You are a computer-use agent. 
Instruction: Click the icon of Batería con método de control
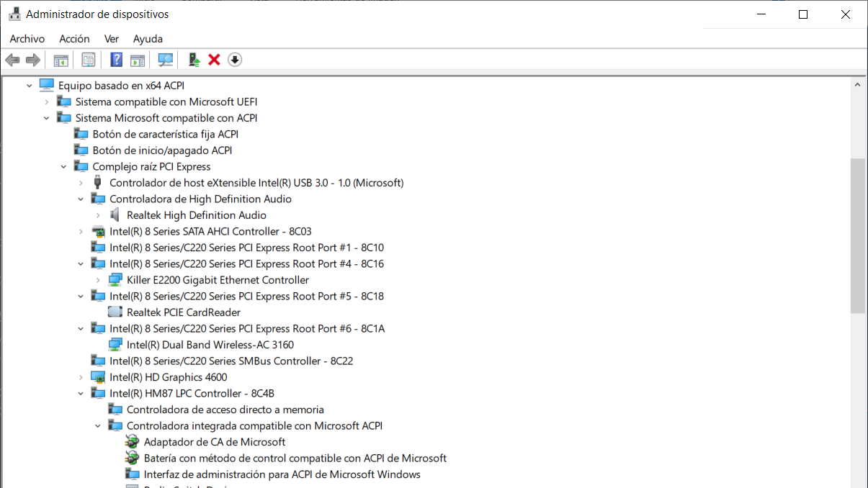tap(133, 458)
